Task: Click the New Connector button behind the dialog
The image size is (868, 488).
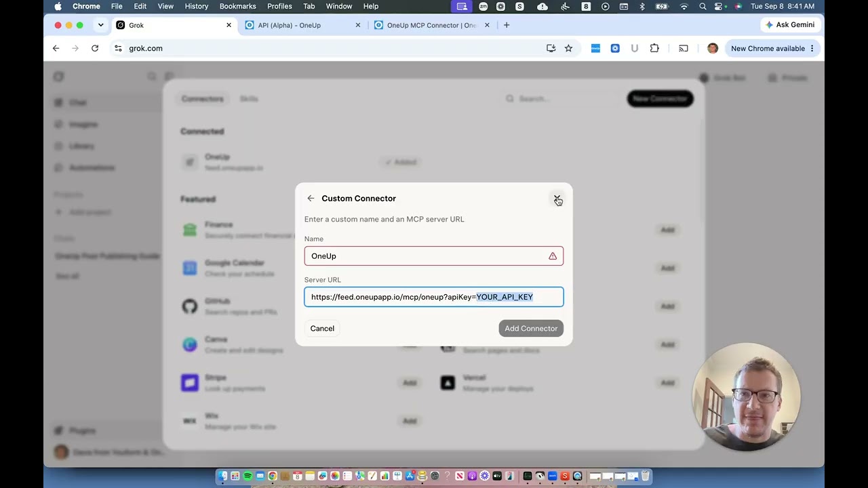Action: (x=660, y=98)
